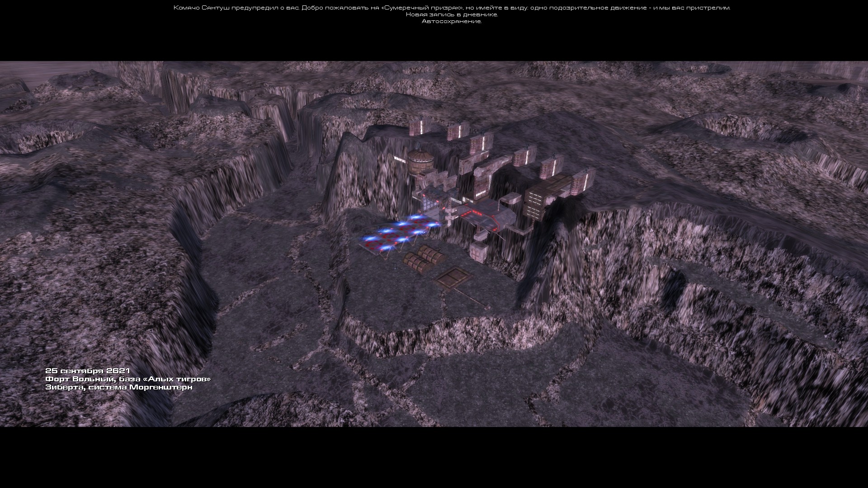Click the bottom black letterbox bar
Image resolution: width=868 pixels, height=488 pixels.
tap(434, 457)
